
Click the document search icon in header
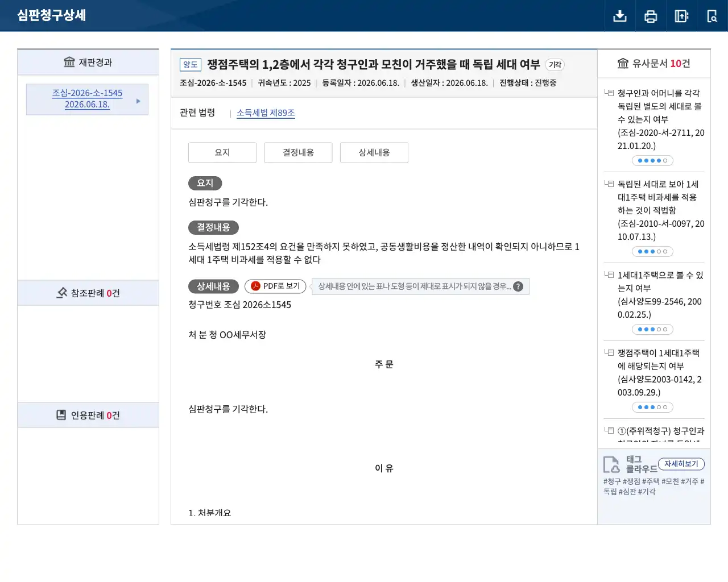[x=712, y=16]
